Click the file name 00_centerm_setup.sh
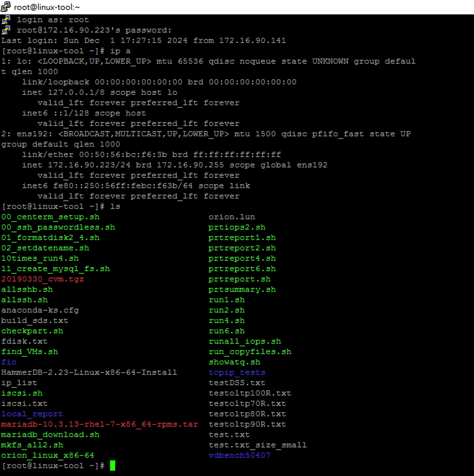474x476 pixels. [x=50, y=217]
